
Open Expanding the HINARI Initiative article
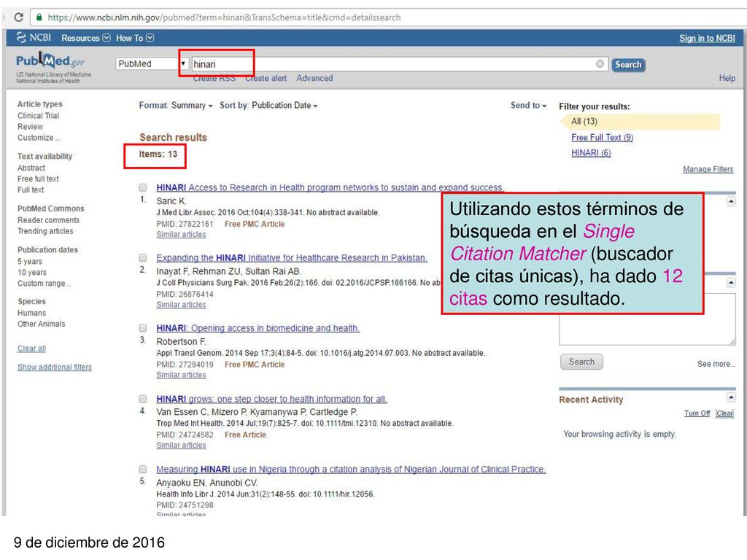(292, 257)
